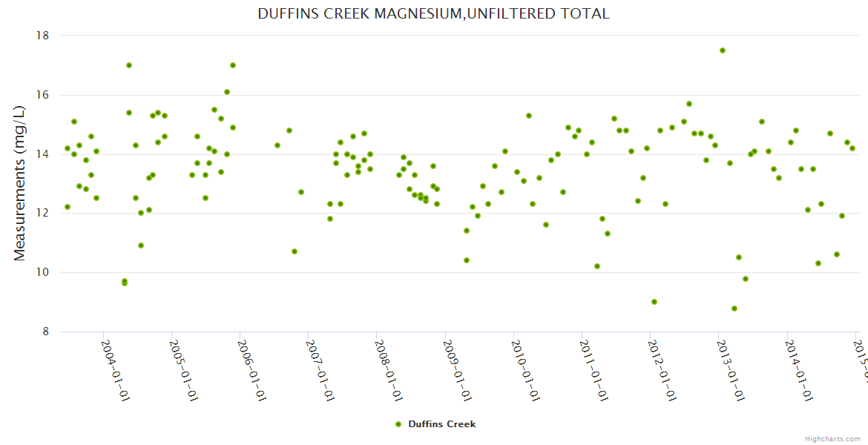Click the 17 mg/L point in late 2005
This screenshot has width=868, height=445.
point(233,65)
